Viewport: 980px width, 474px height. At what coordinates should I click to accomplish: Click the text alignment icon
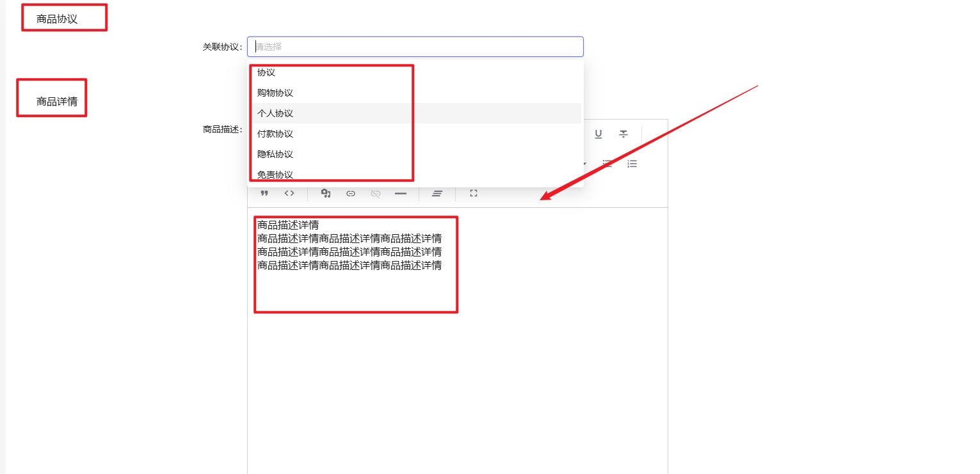point(437,193)
